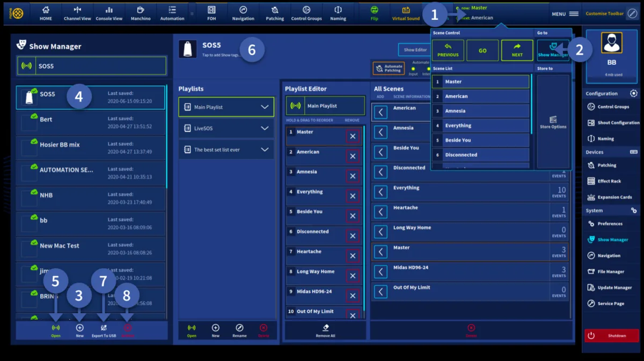644x361 pixels.
Task: Select the Bert show
Action: point(91,123)
